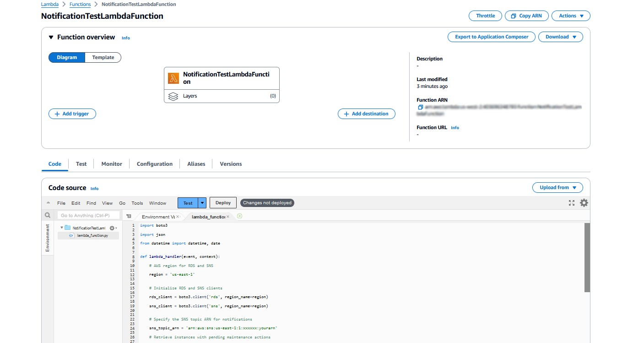Click the Deploy button
The height and width of the screenshot is (343, 644).
click(x=223, y=203)
